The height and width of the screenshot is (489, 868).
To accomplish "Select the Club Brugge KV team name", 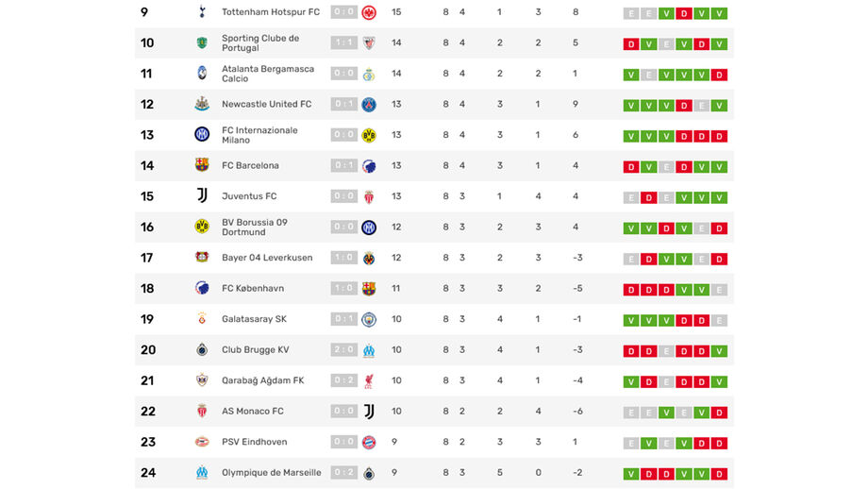I will coord(255,350).
